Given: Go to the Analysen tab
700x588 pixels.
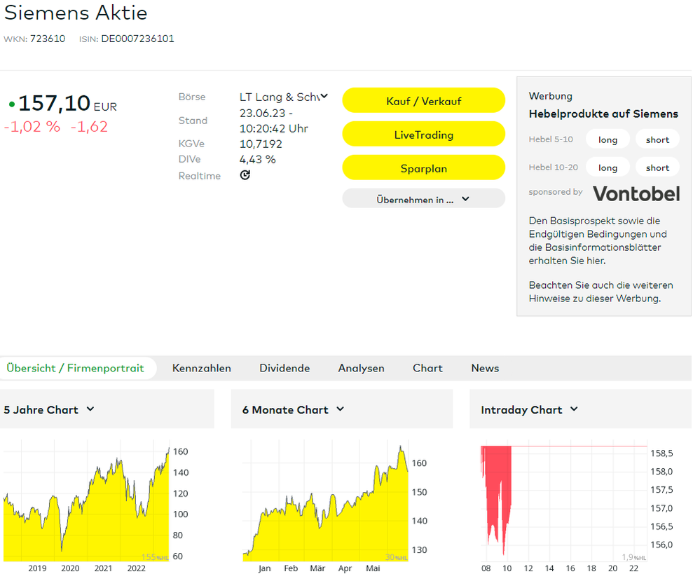Looking at the screenshot, I should (361, 368).
